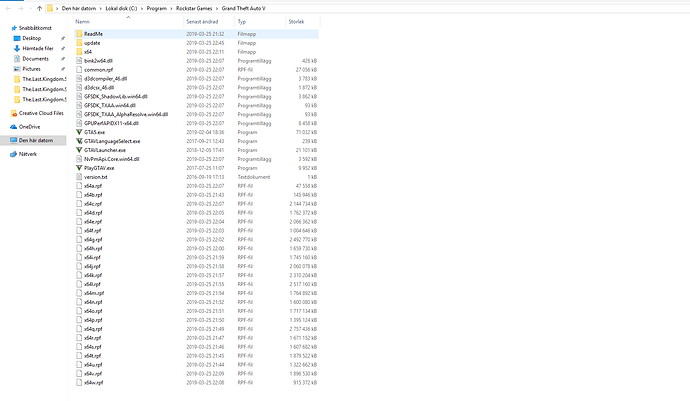This screenshot has height=401, width=690.
Task: Click the PlayGTAV.exe icon
Action: pos(79,167)
